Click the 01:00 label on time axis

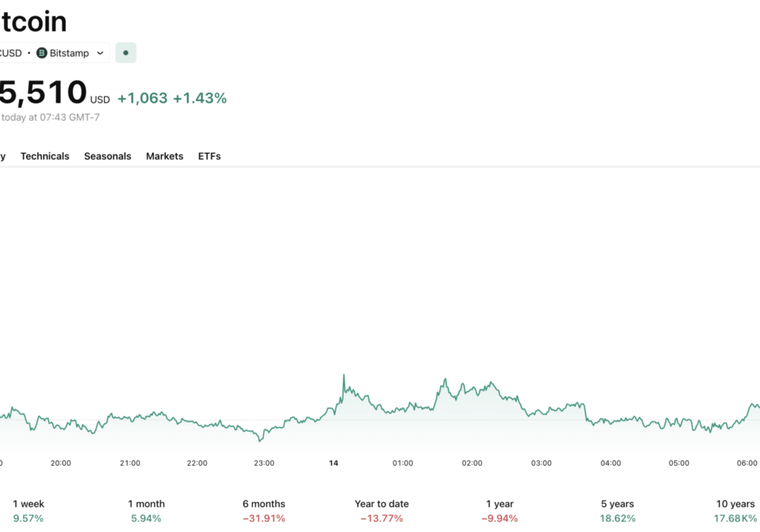click(x=402, y=463)
